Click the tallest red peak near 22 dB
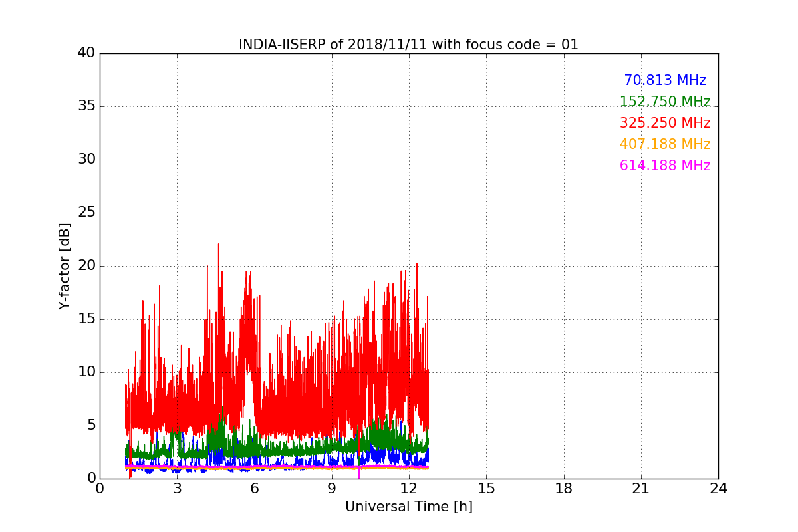Viewport: 798px width, 532px height. (218, 245)
